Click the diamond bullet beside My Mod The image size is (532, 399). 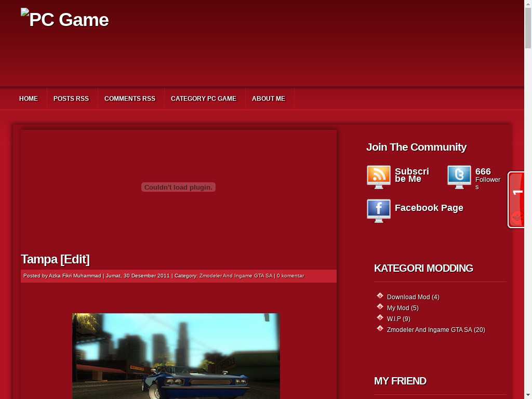point(380,307)
